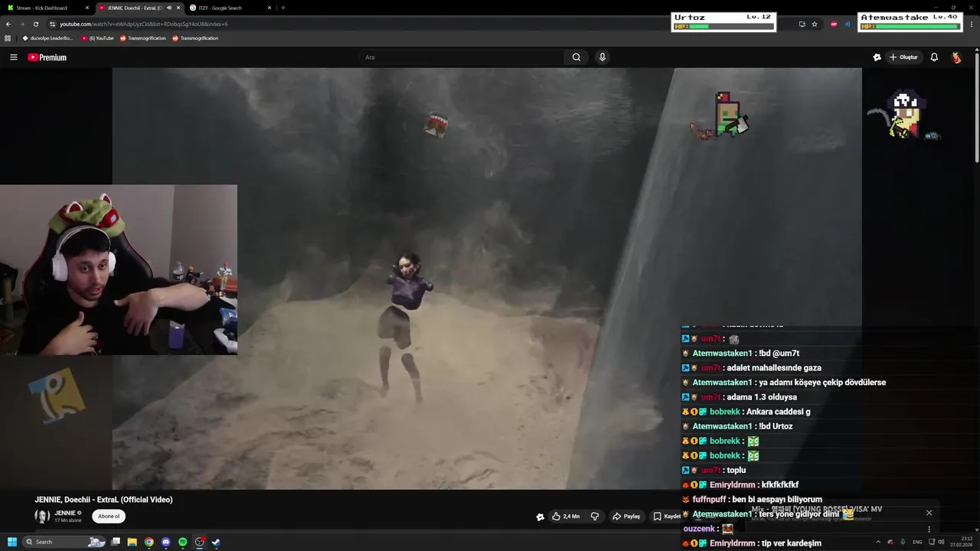Click the icon left of like button

click(540, 517)
